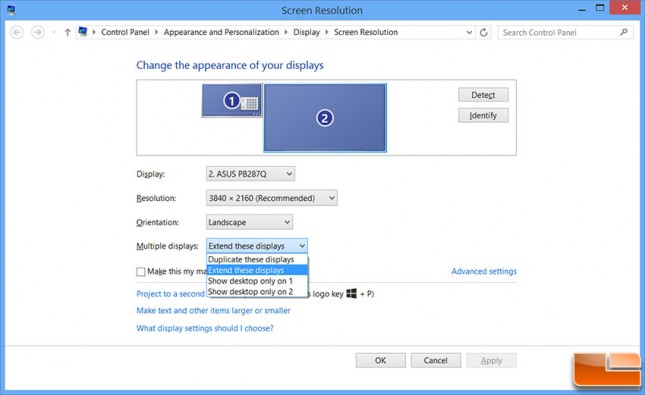
Task: Go forward with the Forward arrow
Action: click(38, 32)
